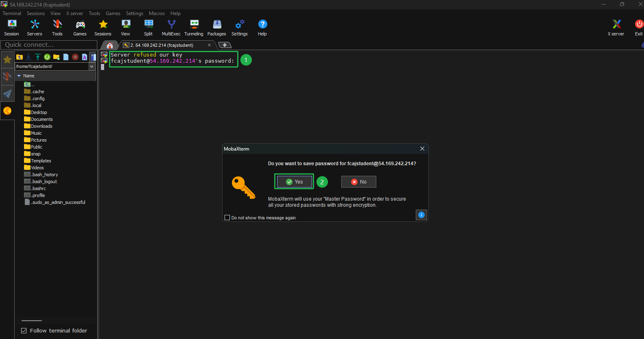Refresh the SFTP folder listing
Image resolution: width=644 pixels, height=339 pixels.
click(x=47, y=57)
